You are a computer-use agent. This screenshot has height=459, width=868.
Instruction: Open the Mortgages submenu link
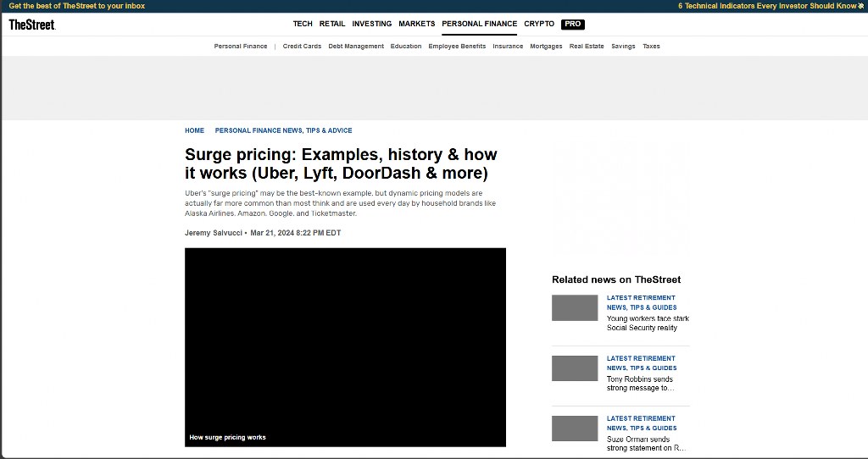click(x=547, y=47)
